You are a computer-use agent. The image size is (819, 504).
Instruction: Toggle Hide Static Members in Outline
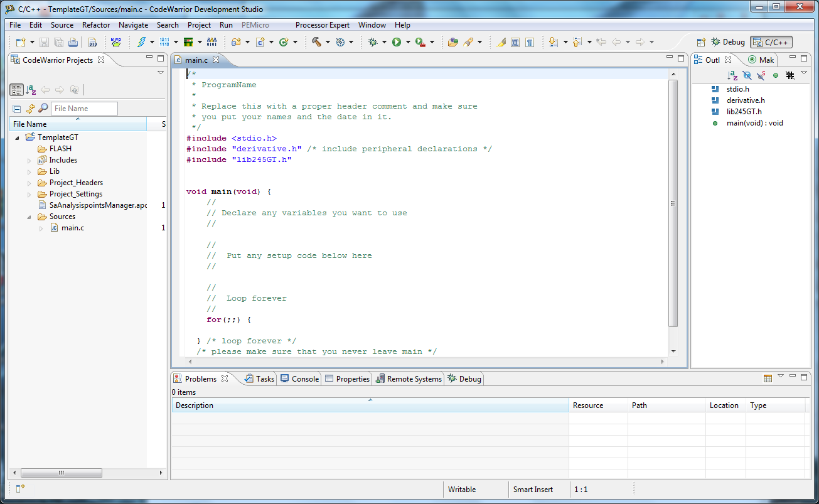click(761, 75)
